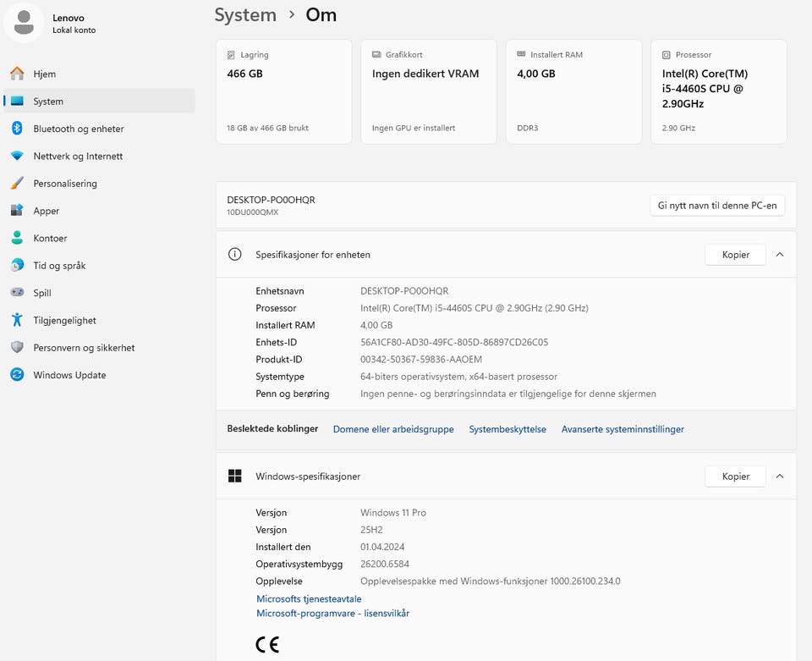Collapse the Windows-spesifikasjoner section

coord(779,476)
